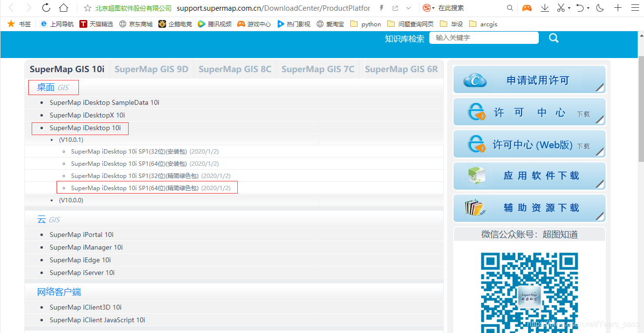The image size is (644, 333).
Task: Expand SuperMap iManager 10i
Action: coord(86,247)
